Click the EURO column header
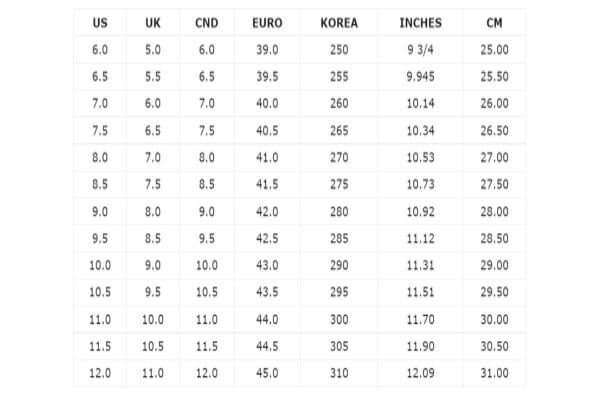The image size is (600, 400). point(267,23)
